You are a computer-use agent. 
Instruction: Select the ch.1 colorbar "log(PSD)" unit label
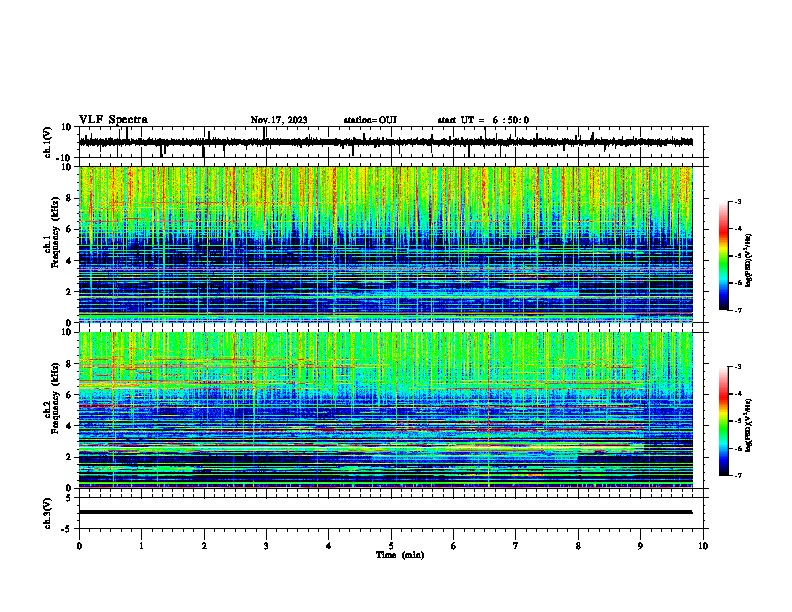click(749, 260)
